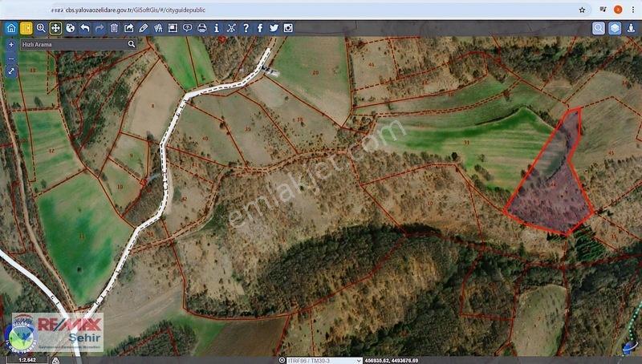The width and height of the screenshot is (642, 364).
Task: Open the measurement tool icon
Action: point(158,28)
